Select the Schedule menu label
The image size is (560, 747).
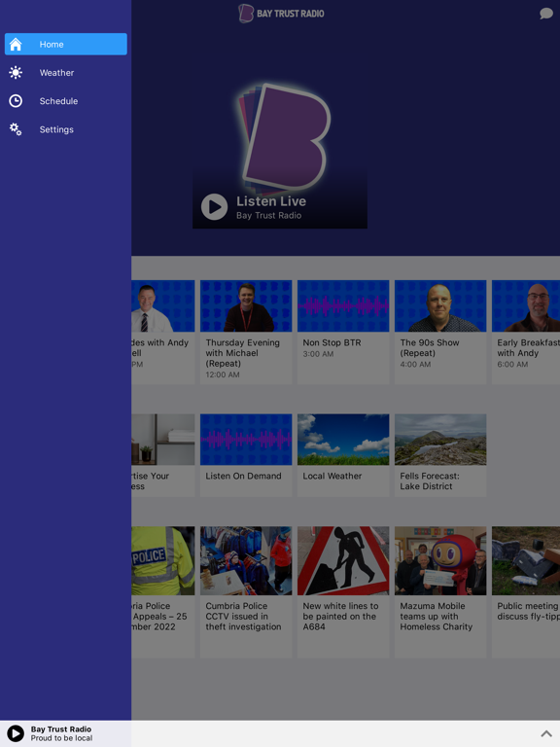coord(58,101)
